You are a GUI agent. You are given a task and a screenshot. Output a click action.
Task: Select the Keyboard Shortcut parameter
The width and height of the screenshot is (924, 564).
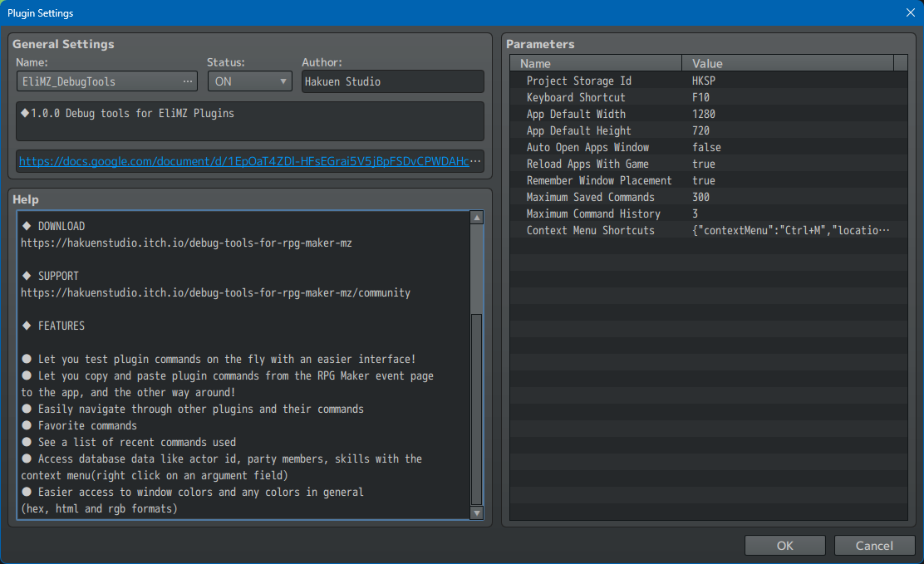[708, 97]
